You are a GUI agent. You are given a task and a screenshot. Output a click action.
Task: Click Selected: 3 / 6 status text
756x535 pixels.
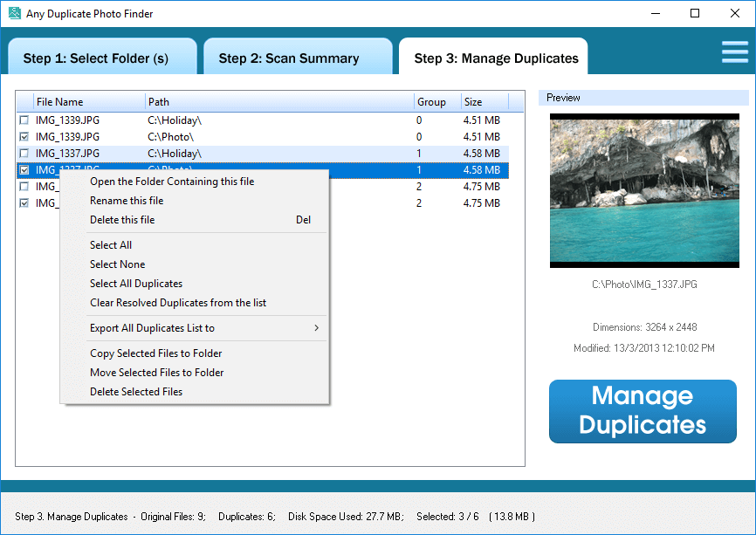tap(448, 517)
